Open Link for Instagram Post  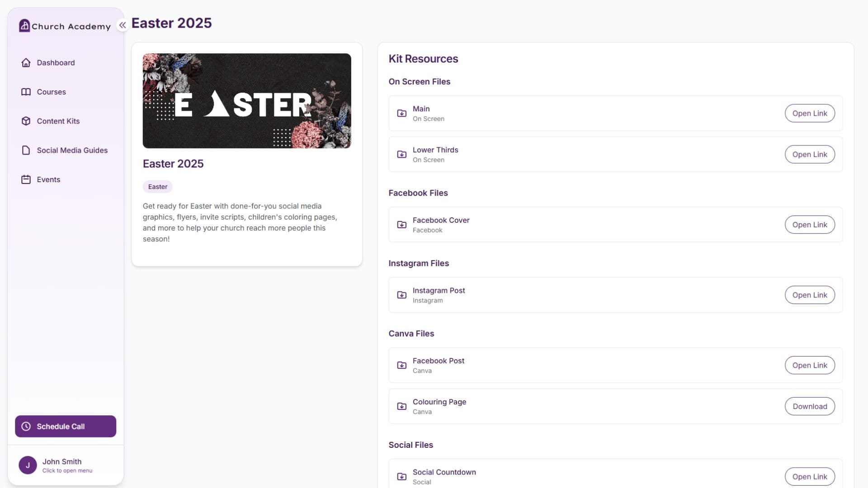(x=810, y=295)
